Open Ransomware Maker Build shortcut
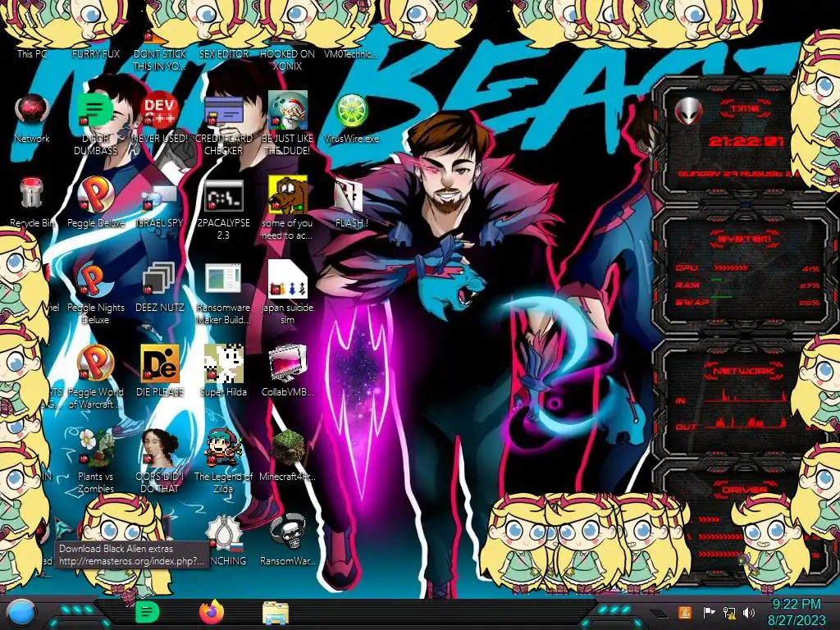Viewport: 840px width, 630px height. coord(223,279)
